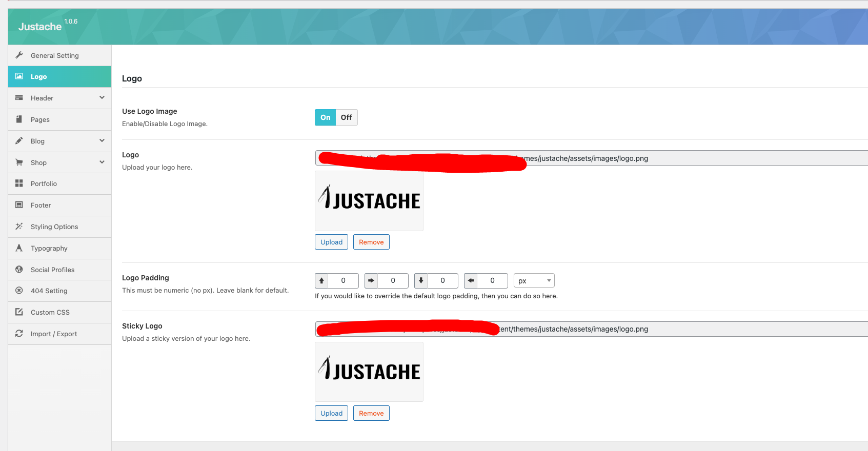This screenshot has width=868, height=451.
Task: Open the General Setting section
Action: tap(59, 55)
